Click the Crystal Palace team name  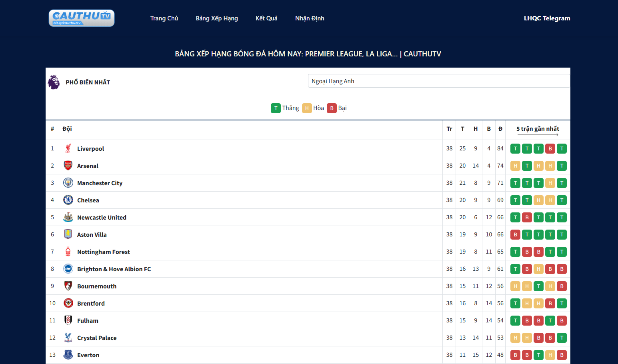(97, 338)
